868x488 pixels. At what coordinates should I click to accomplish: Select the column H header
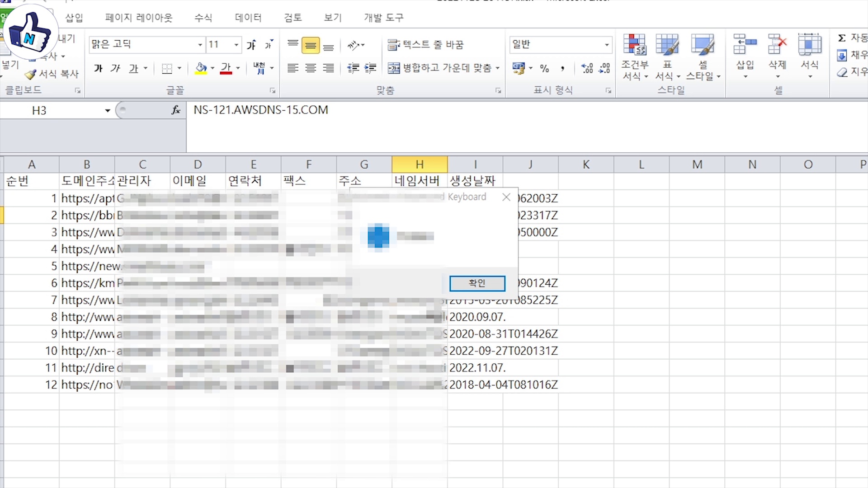click(420, 164)
